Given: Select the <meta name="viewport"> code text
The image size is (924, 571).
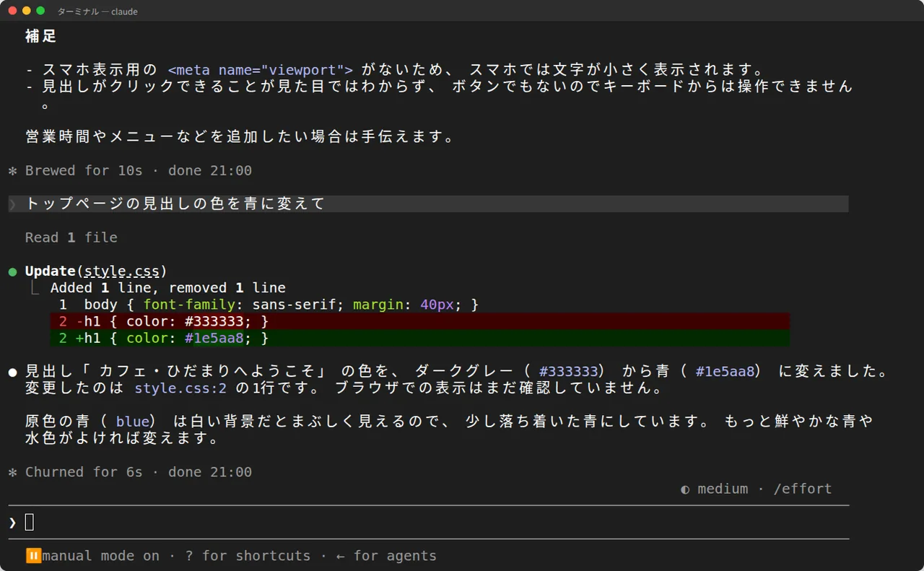Looking at the screenshot, I should pos(261,70).
